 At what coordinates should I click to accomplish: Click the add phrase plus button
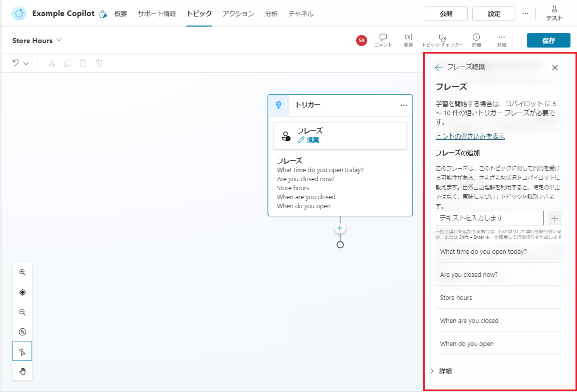(x=554, y=218)
